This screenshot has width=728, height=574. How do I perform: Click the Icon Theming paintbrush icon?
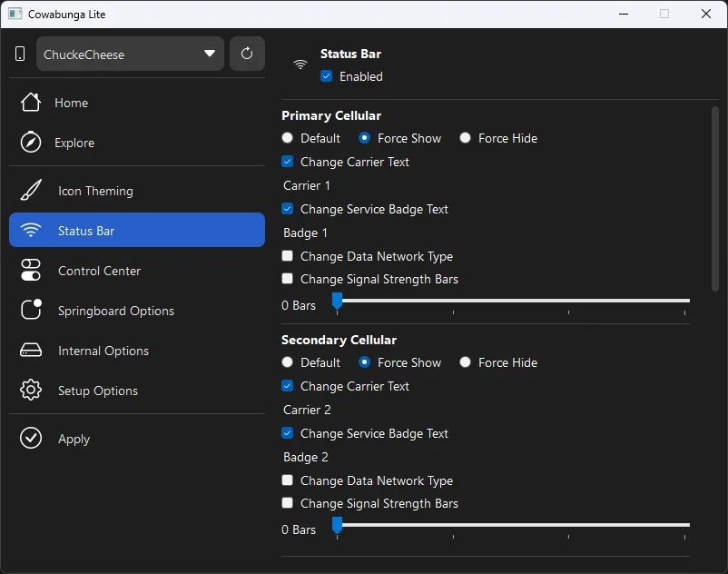pos(31,191)
